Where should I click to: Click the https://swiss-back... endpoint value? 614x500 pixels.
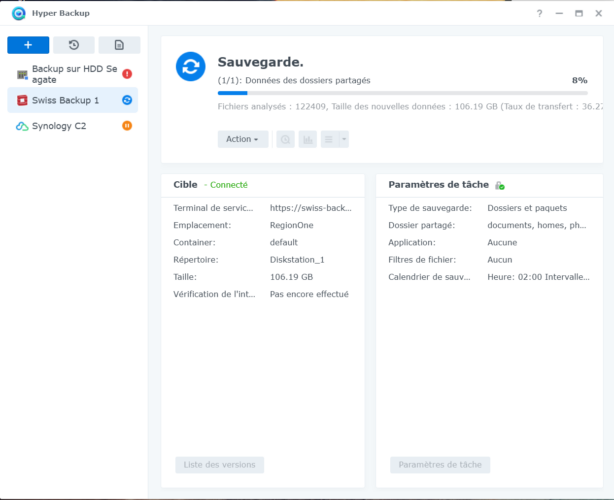(311, 208)
